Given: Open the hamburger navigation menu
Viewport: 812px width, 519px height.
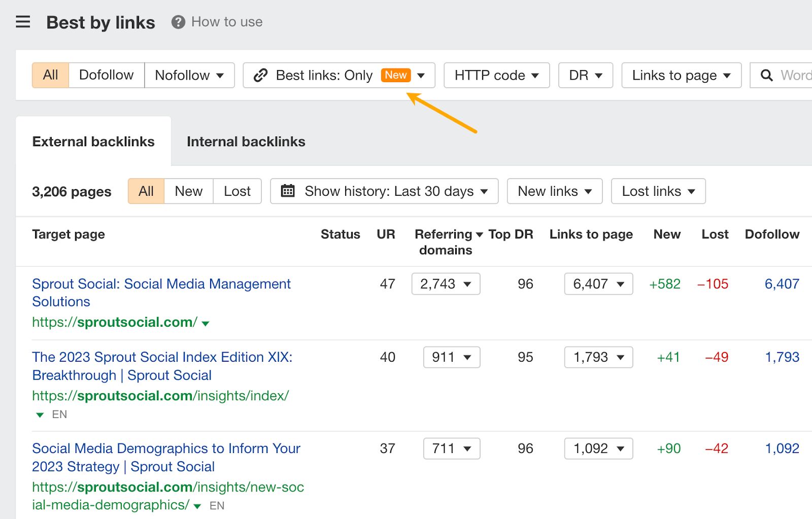Looking at the screenshot, I should tap(23, 22).
